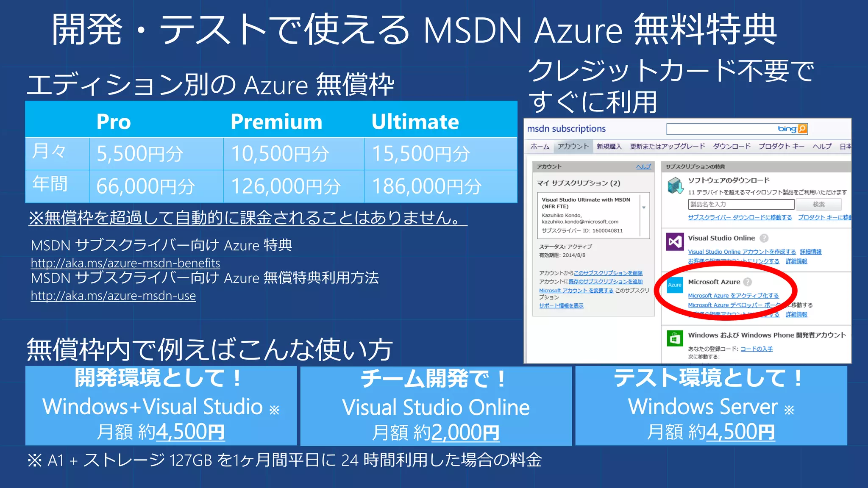
Task: Click Premium yearly value 126,000円分
Action: pos(286,186)
